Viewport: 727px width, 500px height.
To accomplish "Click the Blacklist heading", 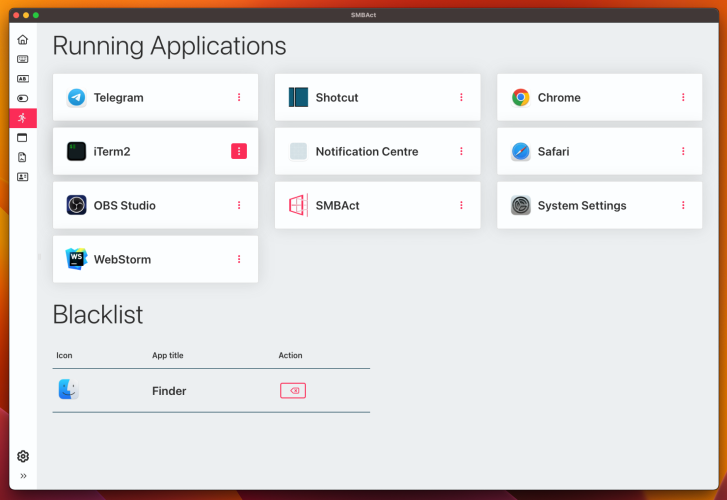I will pyautogui.click(x=98, y=314).
